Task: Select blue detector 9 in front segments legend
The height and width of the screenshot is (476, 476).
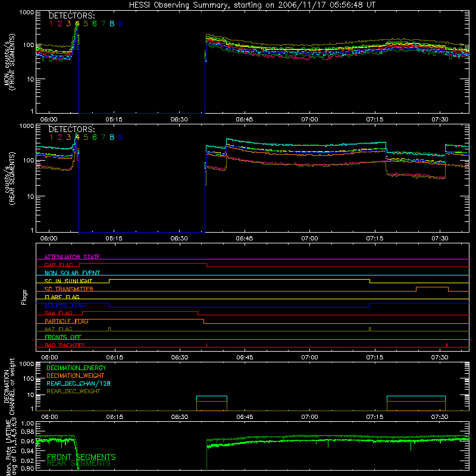Action: [x=121, y=24]
